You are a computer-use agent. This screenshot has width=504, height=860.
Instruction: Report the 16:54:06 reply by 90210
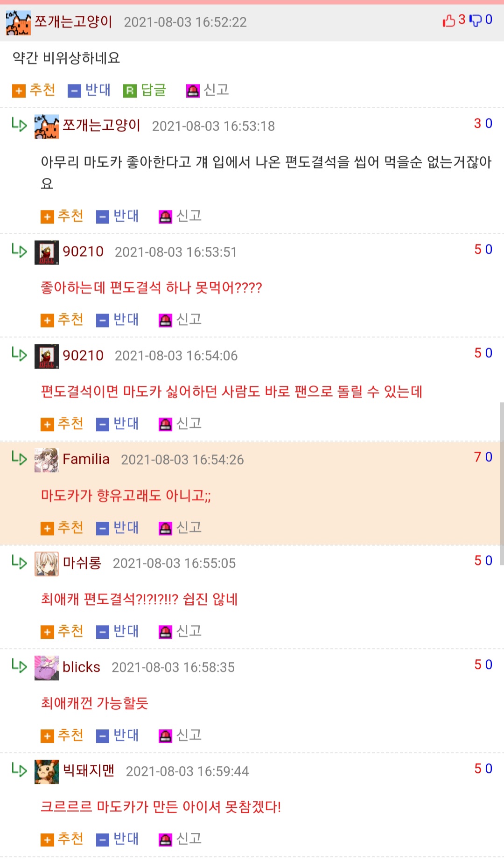point(180,423)
